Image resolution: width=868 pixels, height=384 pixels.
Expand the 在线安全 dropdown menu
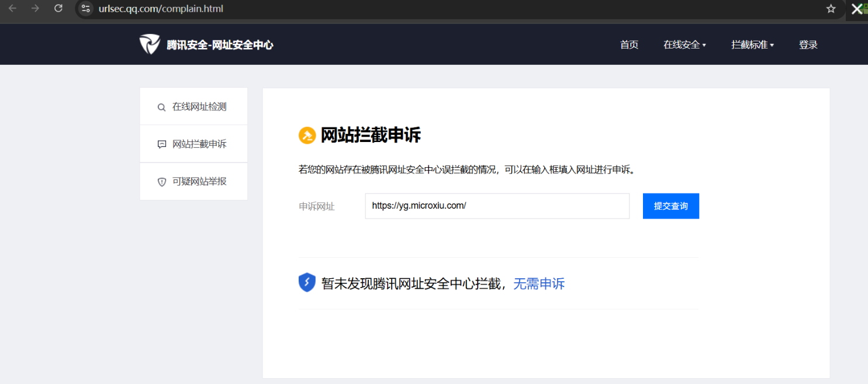coord(684,45)
